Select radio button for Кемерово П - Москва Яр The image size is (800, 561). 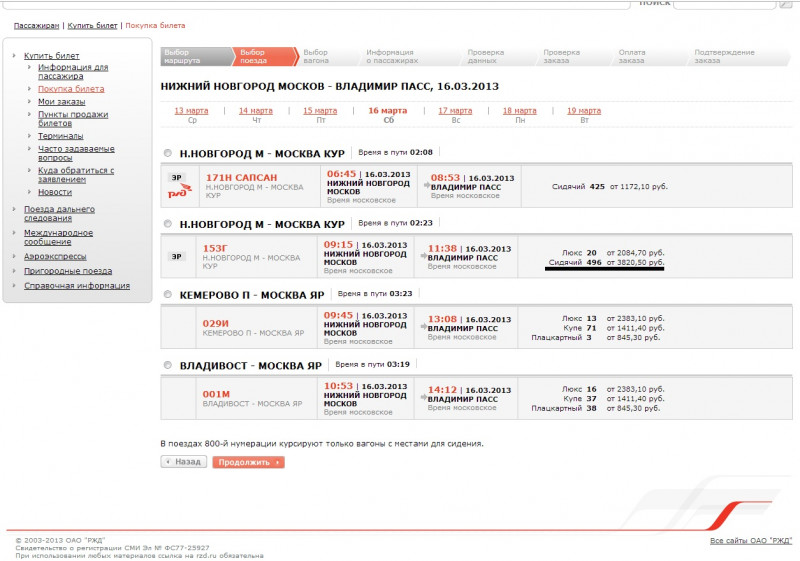168,295
